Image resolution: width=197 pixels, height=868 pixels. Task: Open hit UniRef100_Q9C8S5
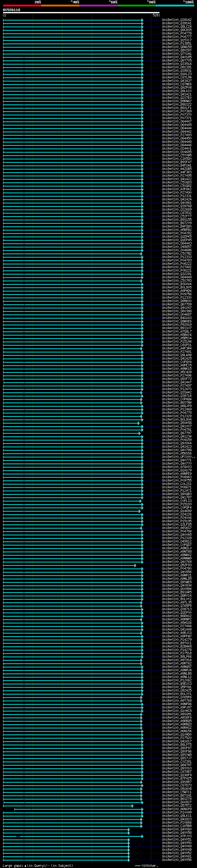click(177, 30)
